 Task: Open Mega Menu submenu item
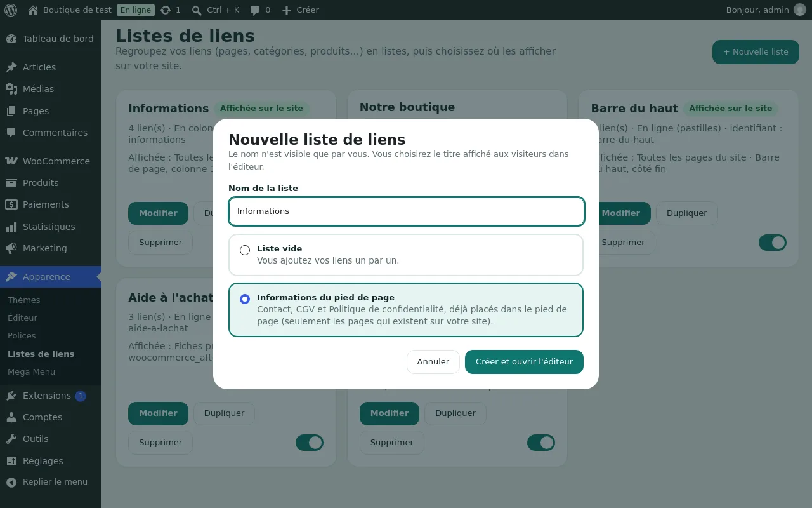tap(32, 372)
